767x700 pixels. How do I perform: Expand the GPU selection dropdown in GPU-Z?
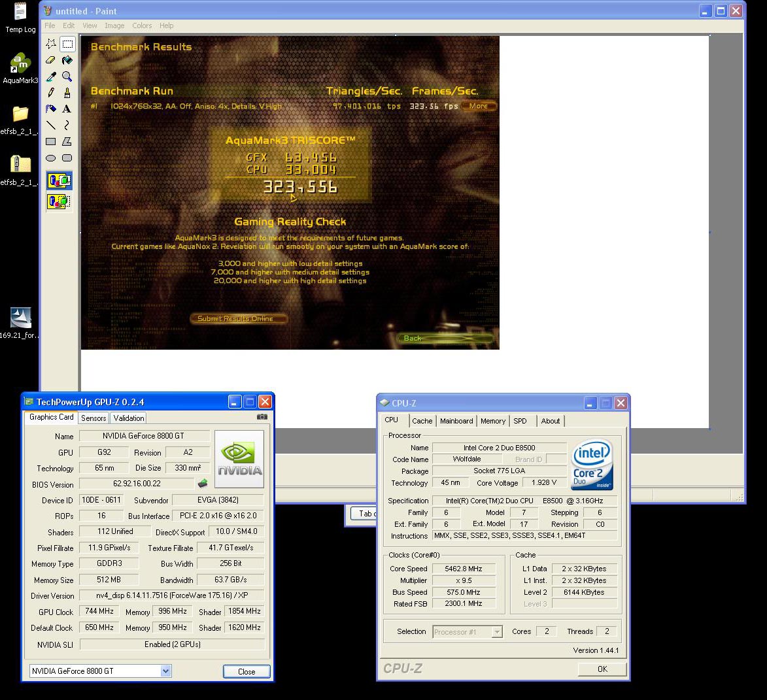click(166, 671)
